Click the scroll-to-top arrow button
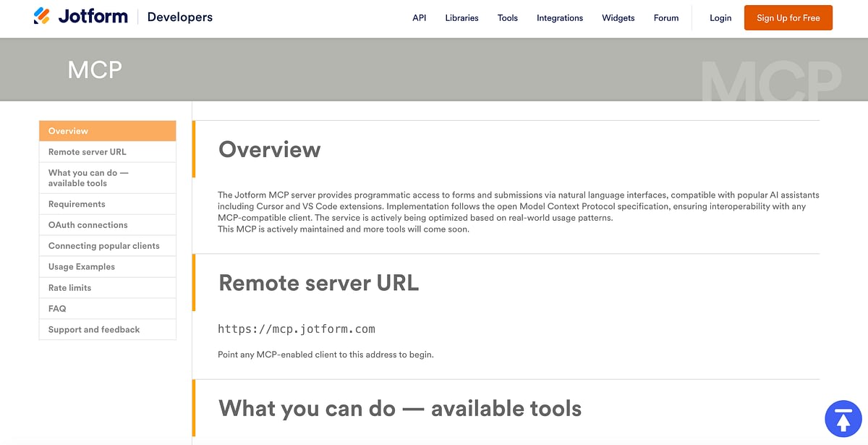868x445 pixels. coord(843,419)
